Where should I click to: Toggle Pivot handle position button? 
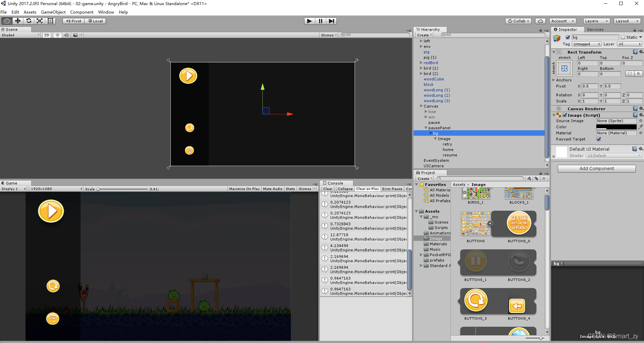click(73, 21)
